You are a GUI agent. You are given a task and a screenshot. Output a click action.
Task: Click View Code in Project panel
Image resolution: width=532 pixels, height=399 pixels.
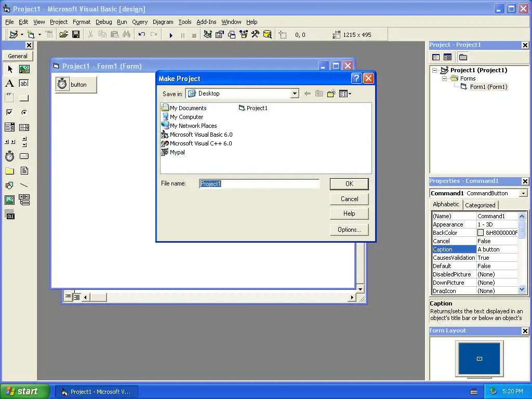coord(436,57)
